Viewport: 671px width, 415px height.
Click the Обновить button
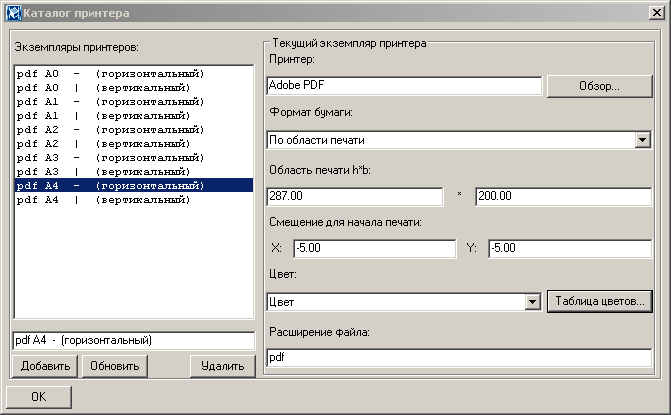(116, 366)
